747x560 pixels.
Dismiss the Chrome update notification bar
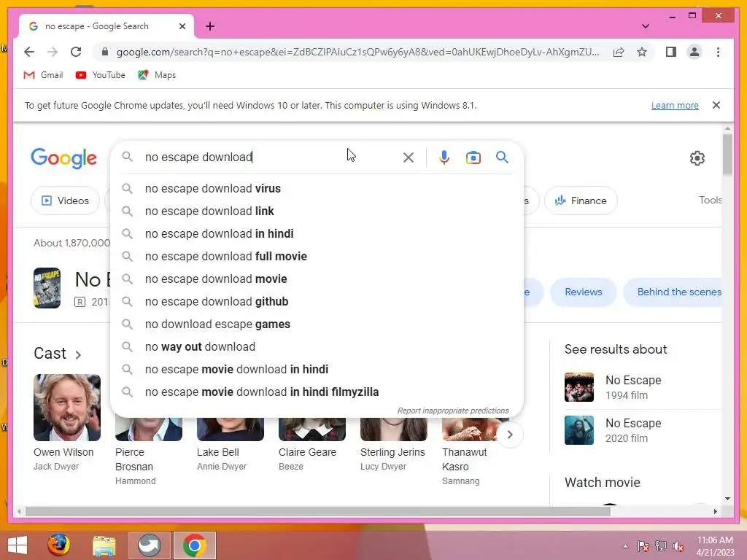(716, 105)
